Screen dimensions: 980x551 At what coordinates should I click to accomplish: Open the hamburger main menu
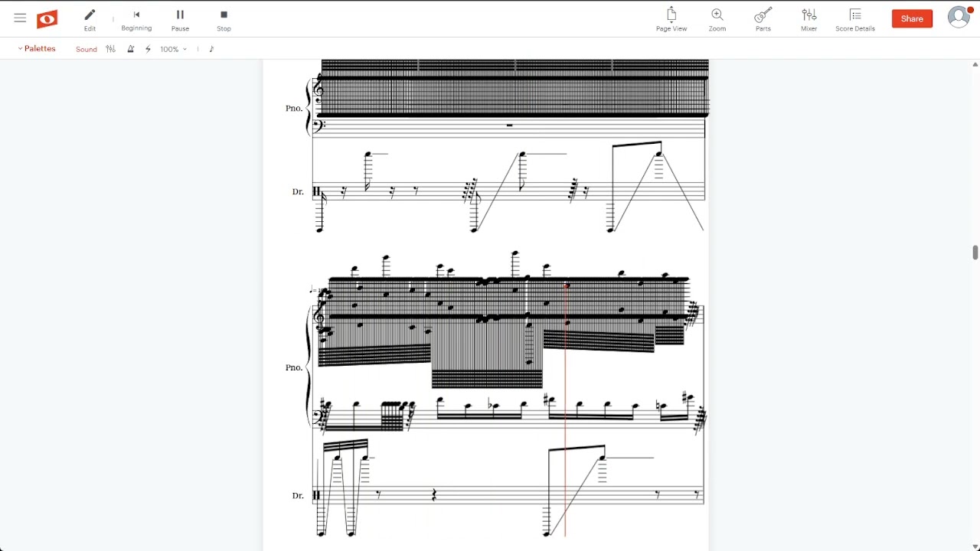coord(20,18)
